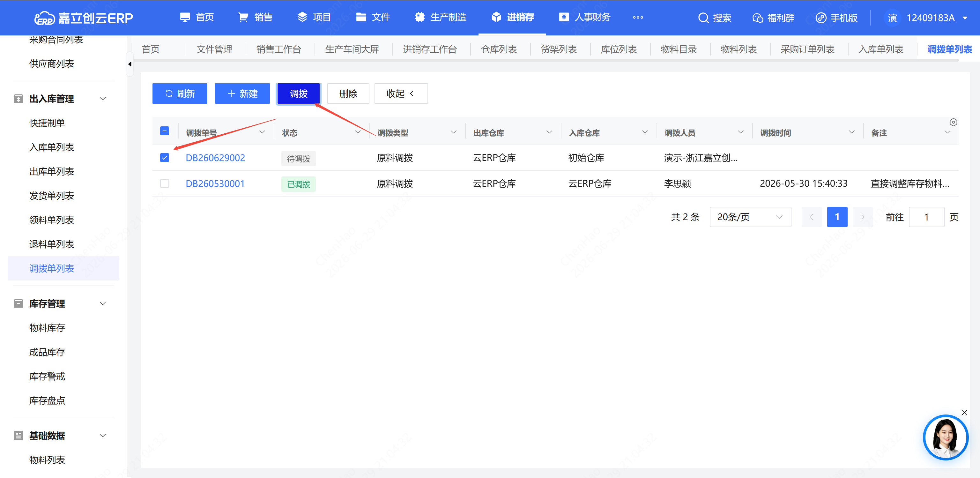Check the DB260530001 row checkbox
Viewport: 980px width, 478px height.
point(164,183)
